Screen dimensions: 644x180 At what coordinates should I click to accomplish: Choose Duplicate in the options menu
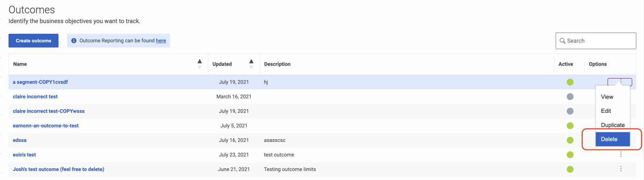click(613, 125)
